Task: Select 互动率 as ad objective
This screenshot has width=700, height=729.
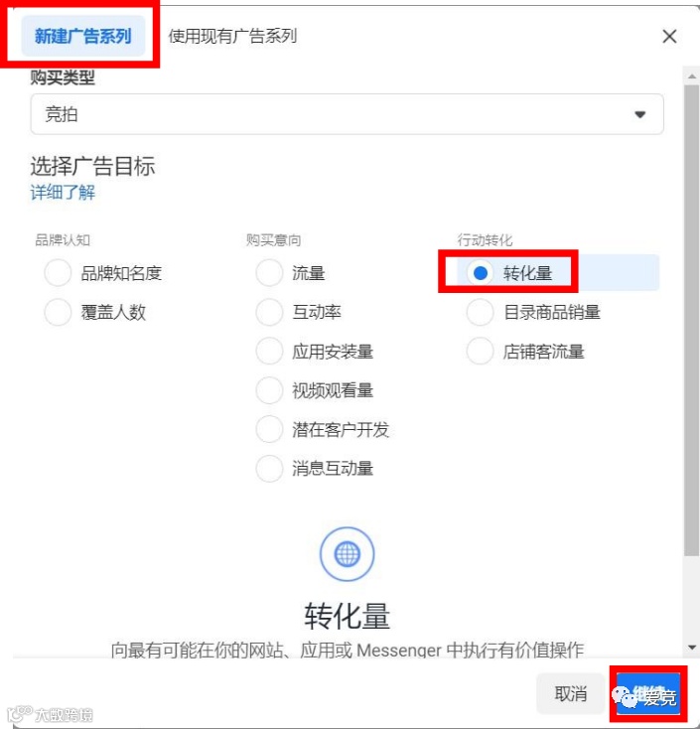Action: click(269, 312)
